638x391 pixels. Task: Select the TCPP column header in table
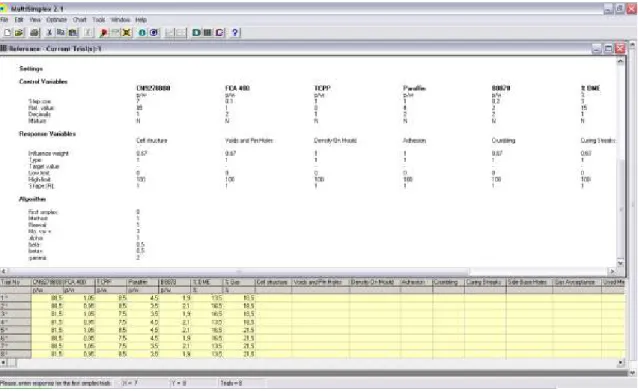(x=111, y=282)
